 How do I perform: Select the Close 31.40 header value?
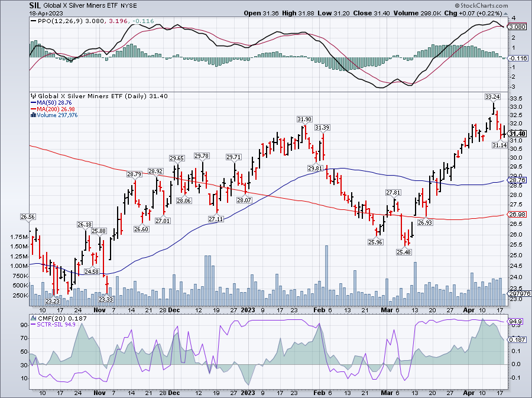(x=372, y=13)
